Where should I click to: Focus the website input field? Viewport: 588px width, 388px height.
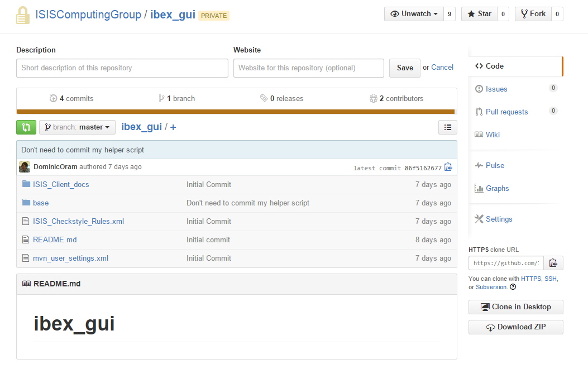pos(309,68)
